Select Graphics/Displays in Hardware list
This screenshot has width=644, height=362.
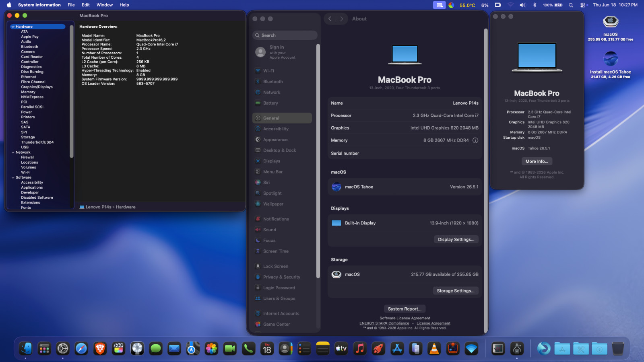click(37, 87)
